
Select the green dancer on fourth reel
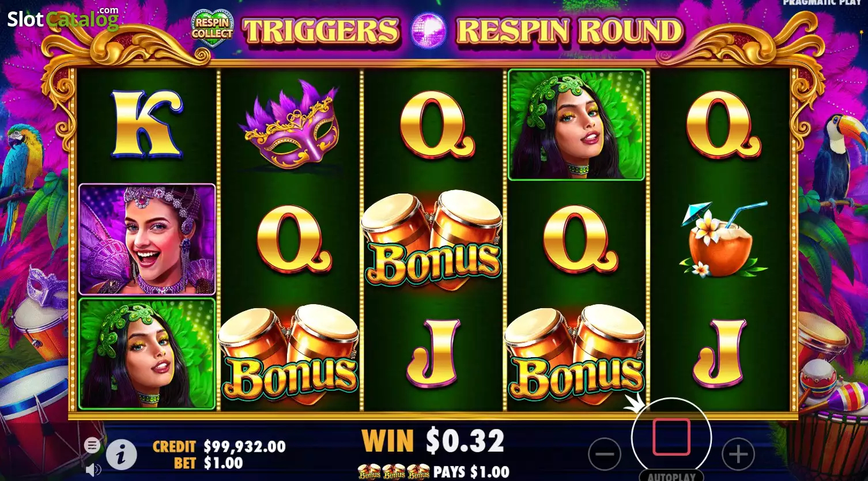click(576, 124)
